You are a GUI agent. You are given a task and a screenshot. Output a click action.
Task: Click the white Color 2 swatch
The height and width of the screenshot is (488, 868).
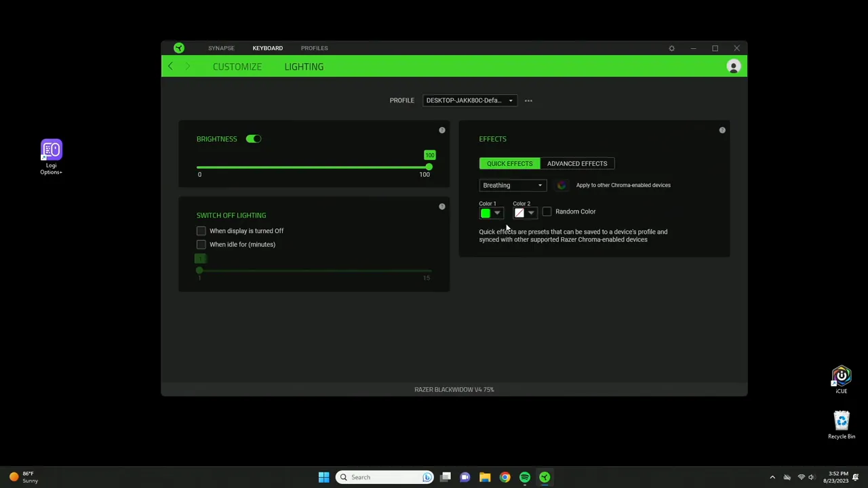[x=519, y=213]
